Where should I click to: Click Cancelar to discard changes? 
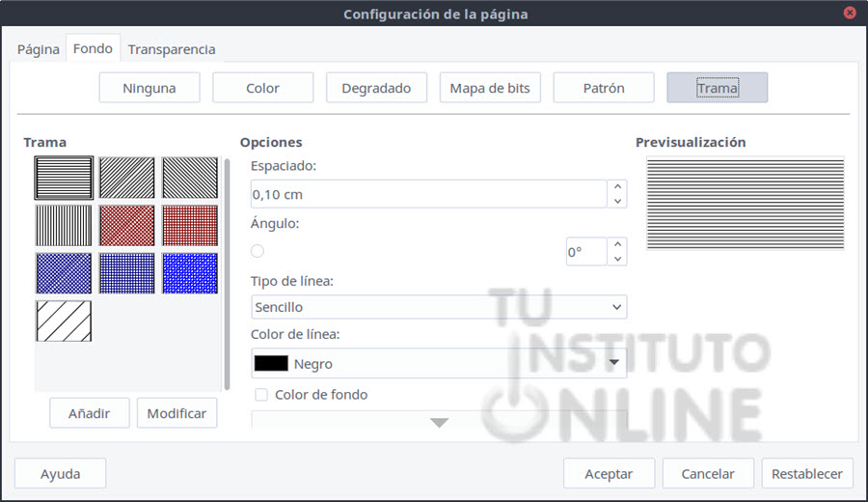pyautogui.click(x=708, y=473)
